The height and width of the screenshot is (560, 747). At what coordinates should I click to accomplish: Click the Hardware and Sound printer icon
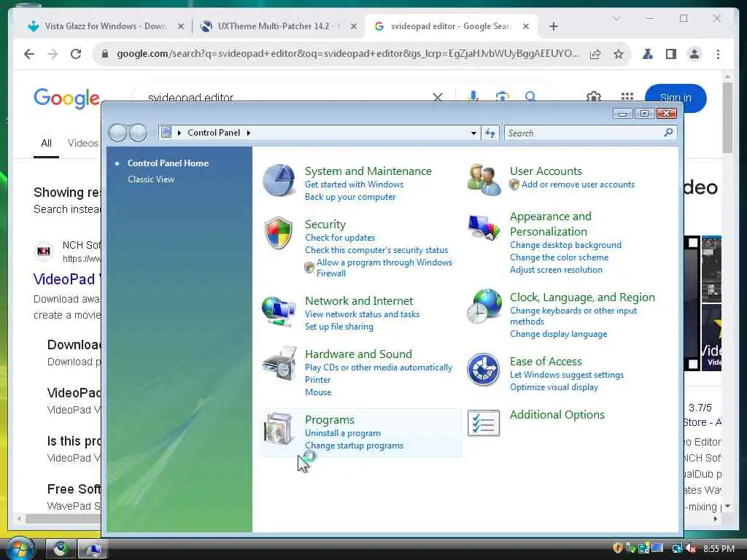point(279,363)
